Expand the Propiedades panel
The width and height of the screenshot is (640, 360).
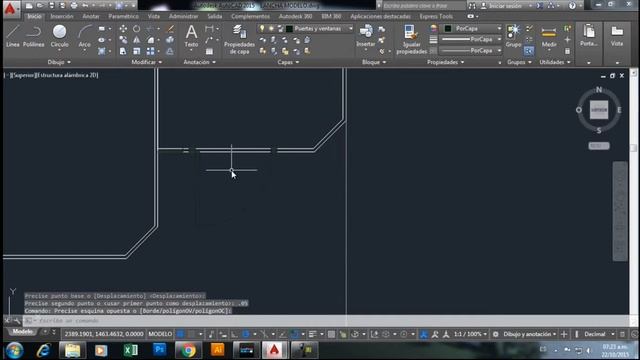pyautogui.click(x=445, y=62)
